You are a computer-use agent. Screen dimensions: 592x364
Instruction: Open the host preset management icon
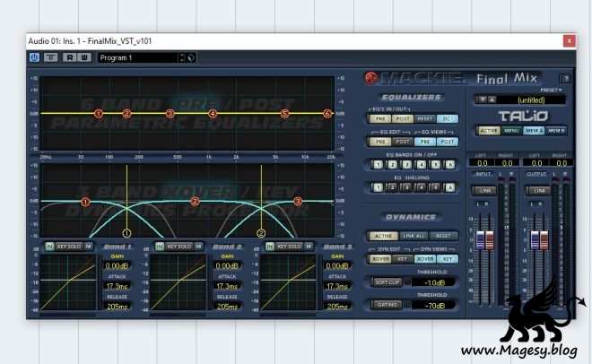191,57
